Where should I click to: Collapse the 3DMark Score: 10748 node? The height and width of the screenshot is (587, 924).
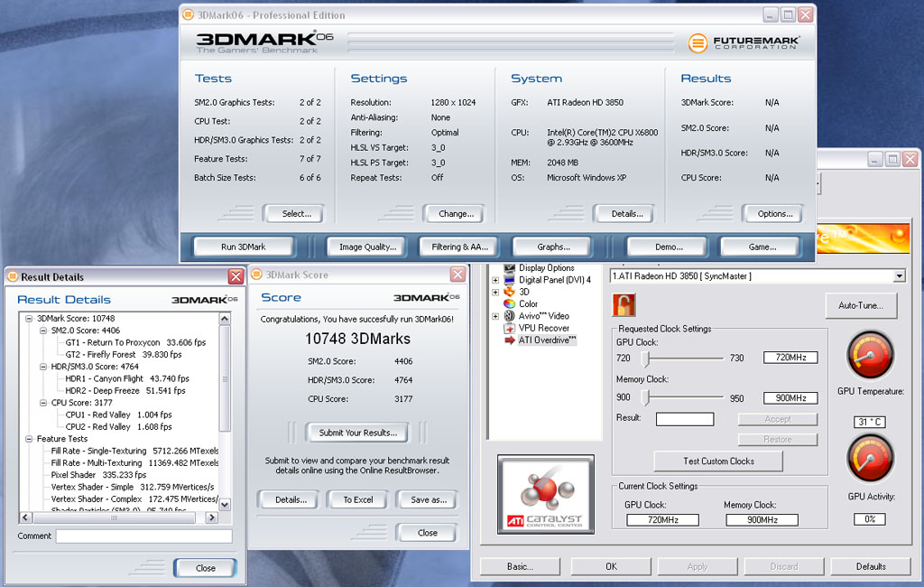click(x=29, y=318)
